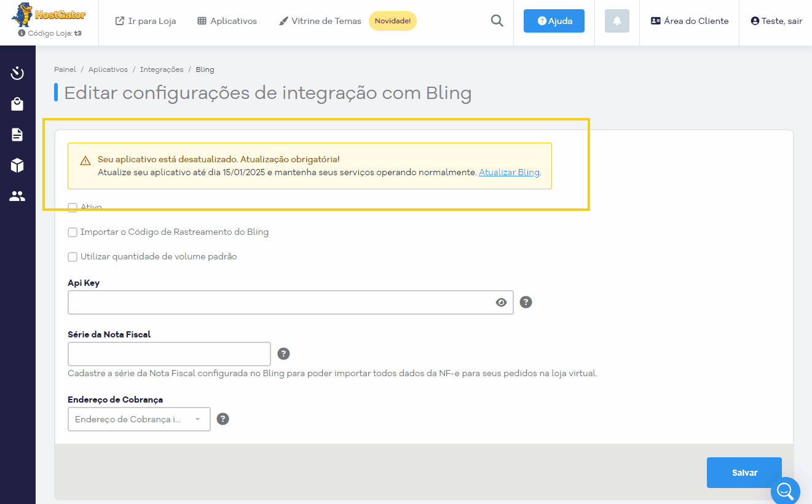Check Utilizar quantidade de volume padrão

pos(73,257)
